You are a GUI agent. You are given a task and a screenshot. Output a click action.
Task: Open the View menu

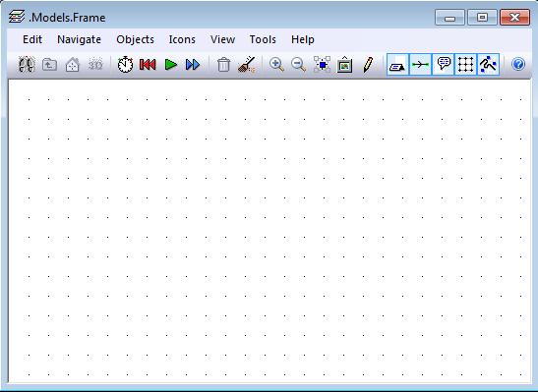point(222,39)
